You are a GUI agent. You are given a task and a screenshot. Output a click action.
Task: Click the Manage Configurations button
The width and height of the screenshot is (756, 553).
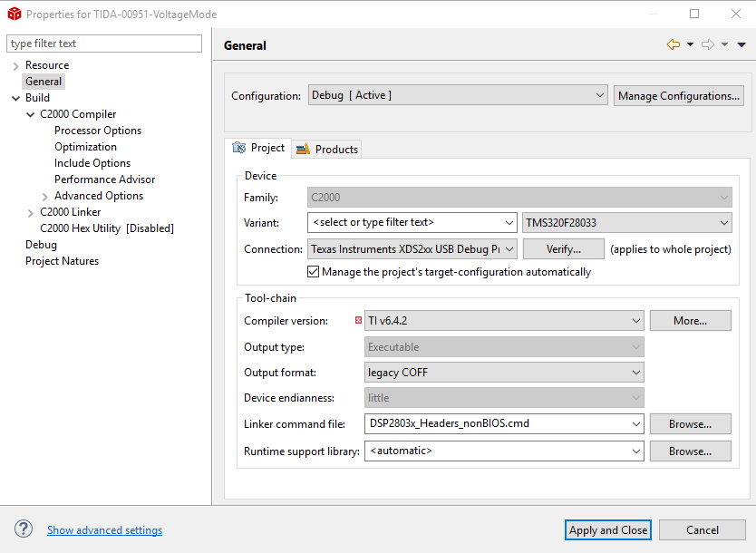[x=679, y=95]
